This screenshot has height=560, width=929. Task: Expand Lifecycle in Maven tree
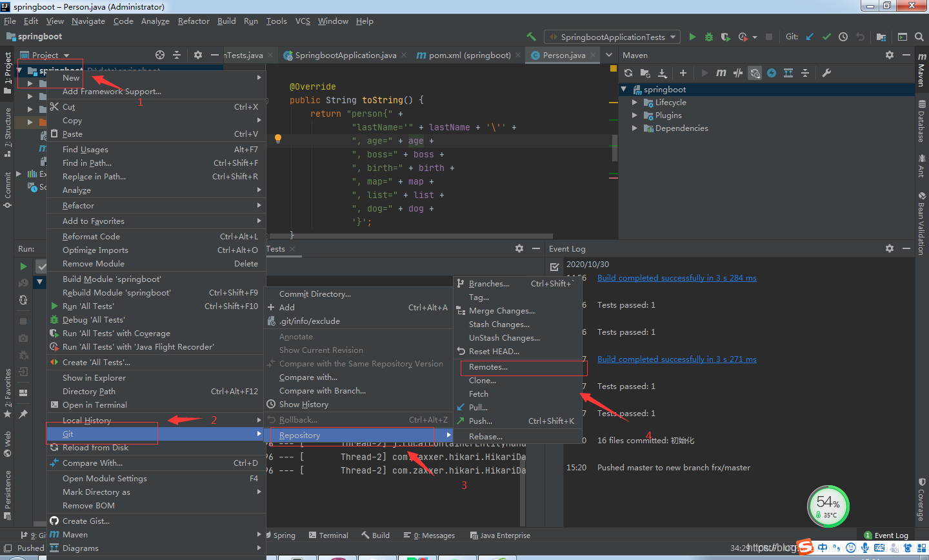click(x=635, y=102)
